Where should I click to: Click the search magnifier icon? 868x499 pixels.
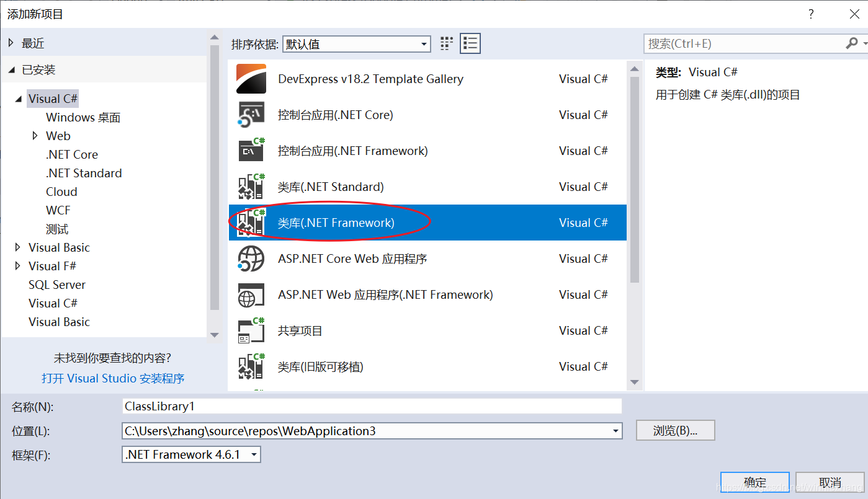(852, 43)
